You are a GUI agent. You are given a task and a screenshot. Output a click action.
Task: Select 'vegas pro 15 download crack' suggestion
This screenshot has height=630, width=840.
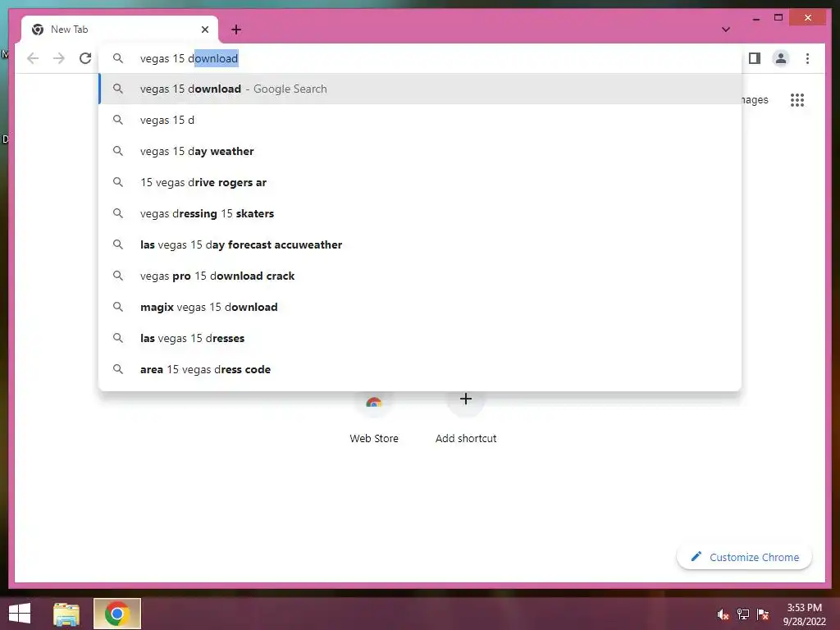[420, 276]
